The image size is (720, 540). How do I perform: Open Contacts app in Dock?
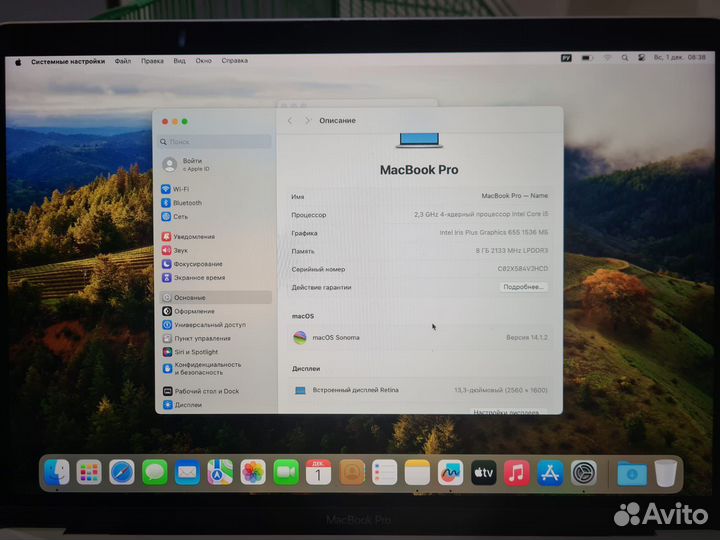coord(352,472)
